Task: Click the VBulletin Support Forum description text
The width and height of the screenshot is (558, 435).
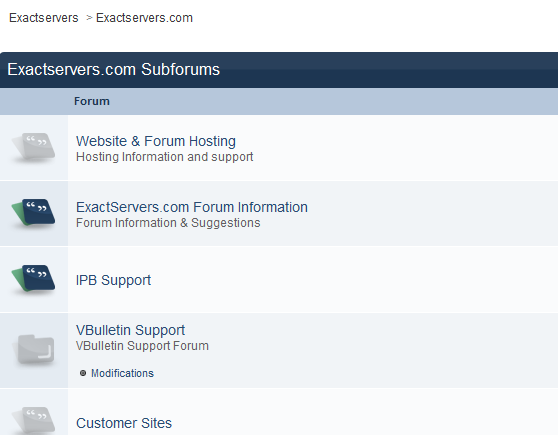Action: 142,346
